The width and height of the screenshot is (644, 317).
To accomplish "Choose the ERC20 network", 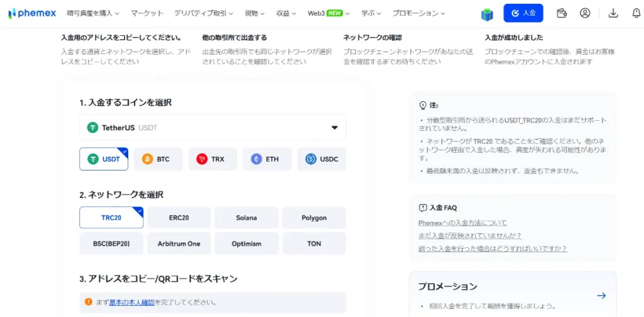I will [x=179, y=218].
